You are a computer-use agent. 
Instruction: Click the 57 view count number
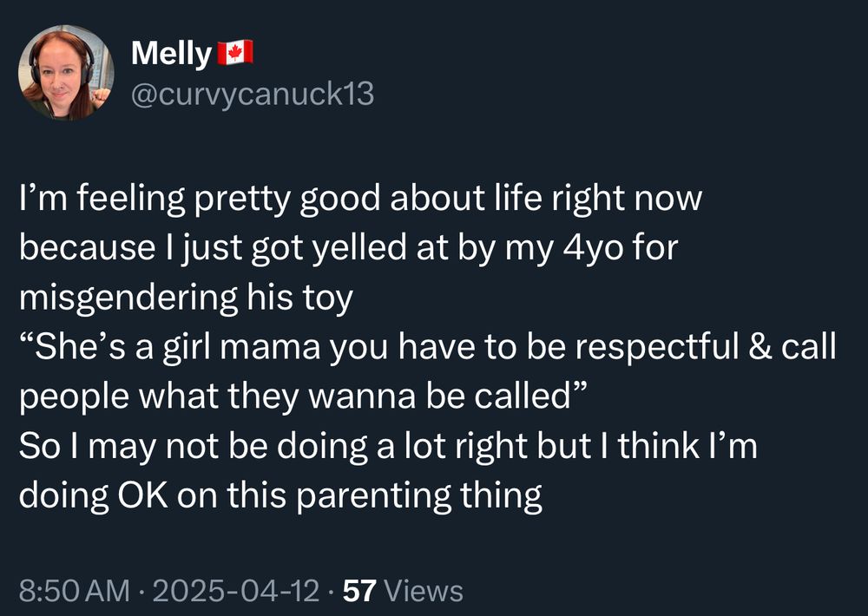point(358,591)
